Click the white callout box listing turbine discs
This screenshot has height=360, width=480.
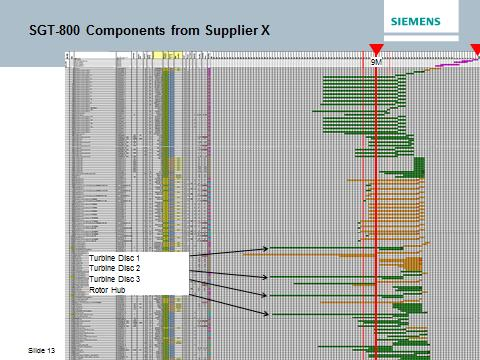[x=138, y=274]
